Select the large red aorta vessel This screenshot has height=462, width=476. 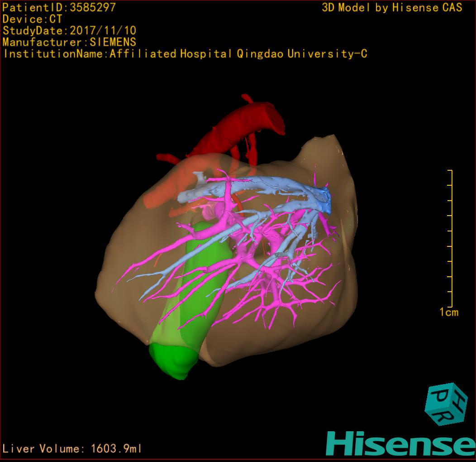pos(244,122)
